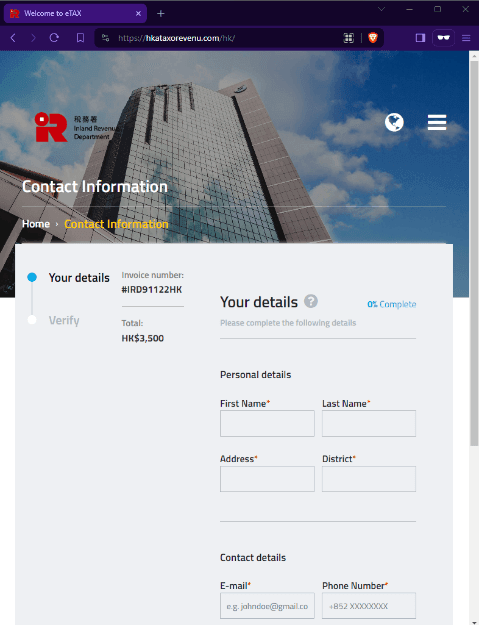
Task: Focus the First Name field
Action: click(x=267, y=423)
